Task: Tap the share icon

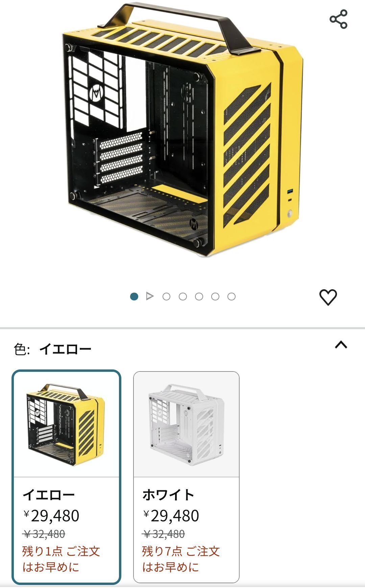Action: pos(338,19)
